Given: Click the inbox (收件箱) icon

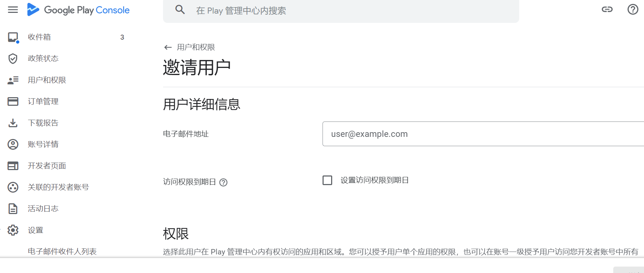Looking at the screenshot, I should (13, 37).
